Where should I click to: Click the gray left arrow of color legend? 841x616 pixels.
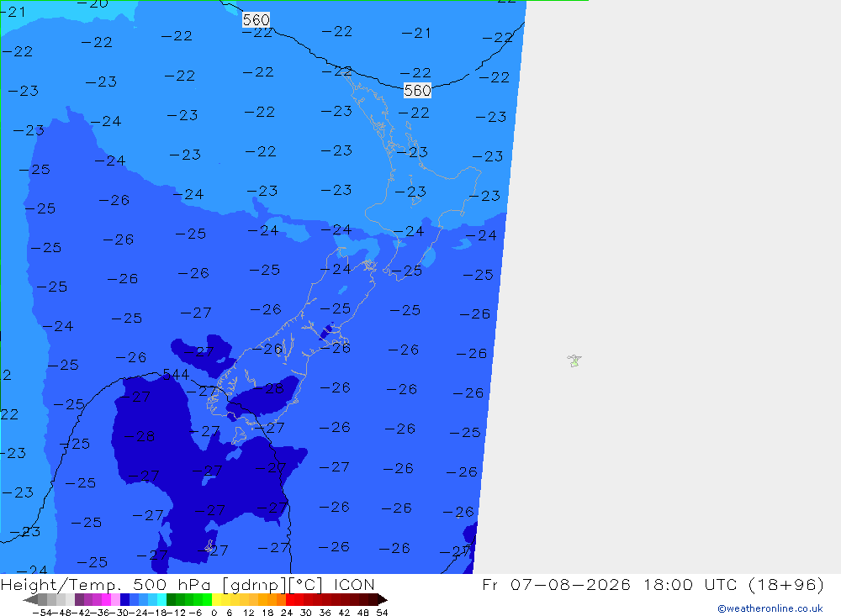coord(30,599)
